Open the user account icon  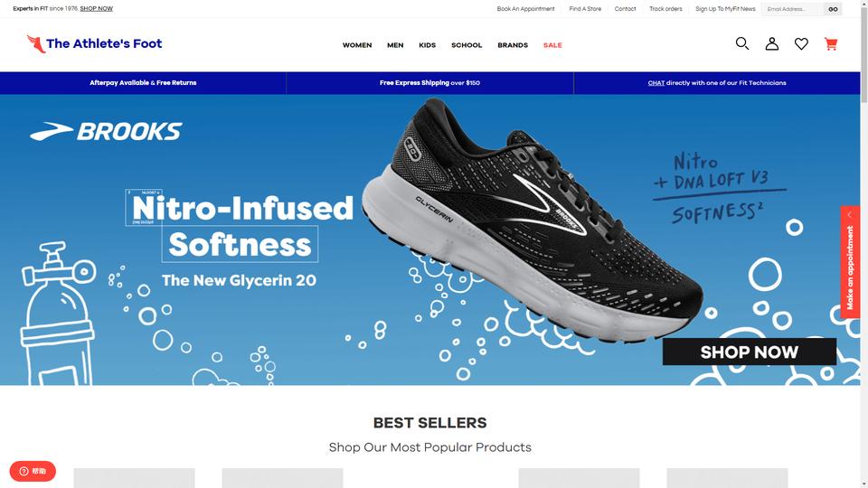[771, 43]
